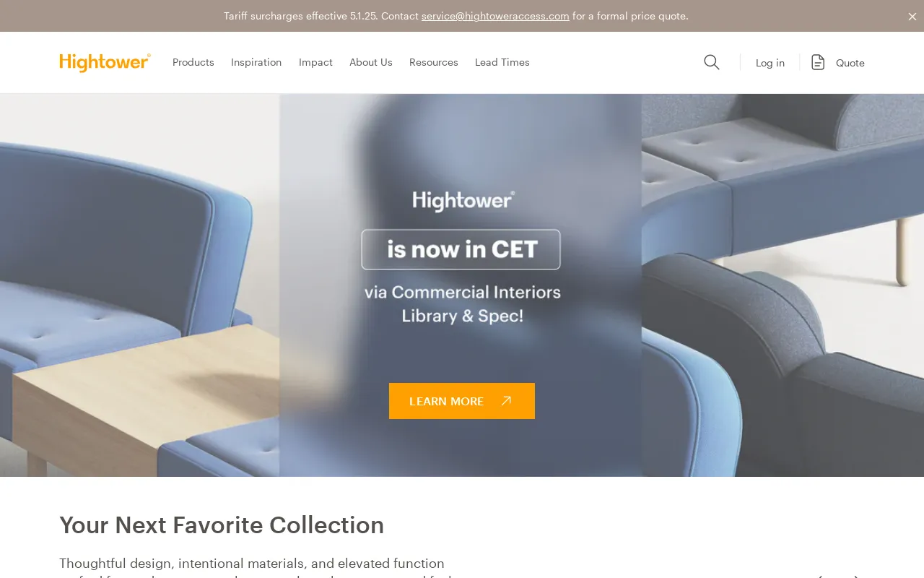Image resolution: width=924 pixels, height=578 pixels.
Task: Open the Quote text link
Action: pyautogui.click(x=850, y=63)
